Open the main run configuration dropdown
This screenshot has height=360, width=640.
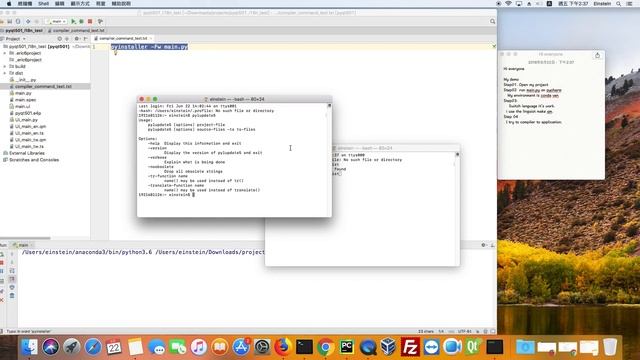(56, 21)
